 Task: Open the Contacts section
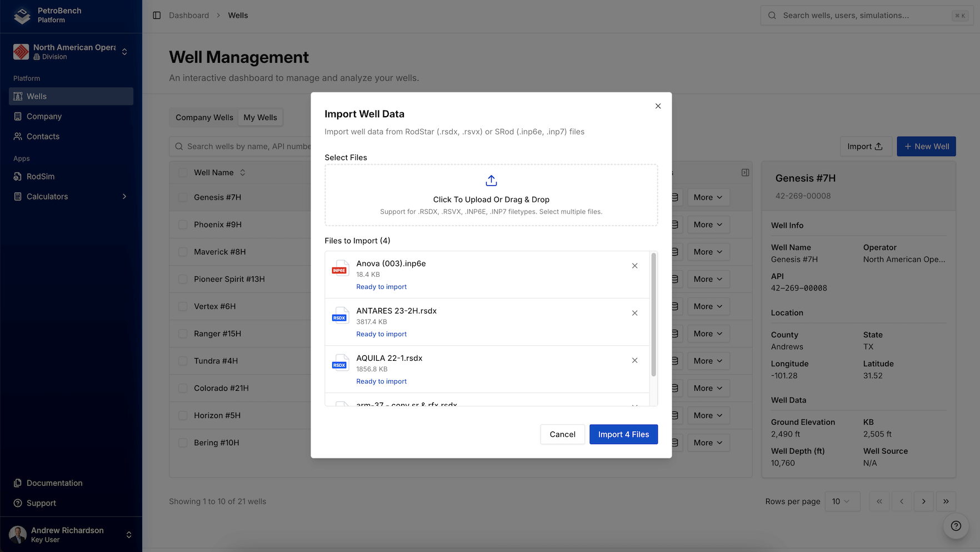pos(42,136)
